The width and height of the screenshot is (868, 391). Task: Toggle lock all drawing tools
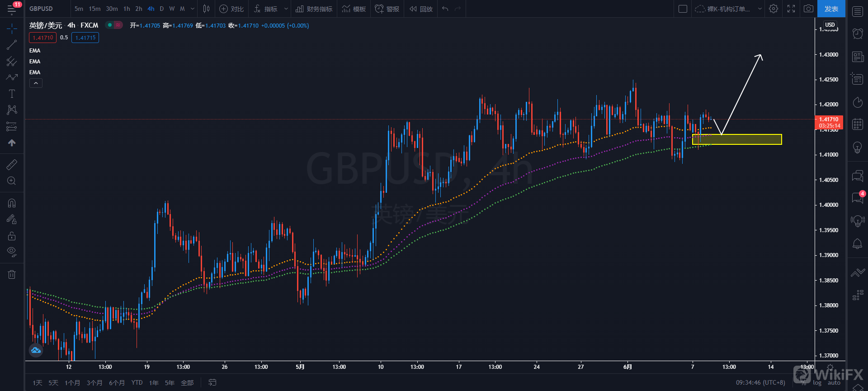(x=12, y=236)
